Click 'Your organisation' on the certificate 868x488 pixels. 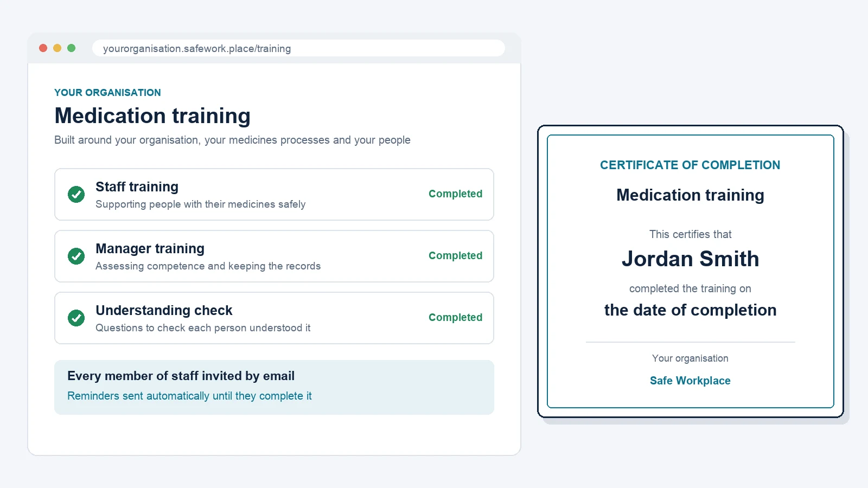click(x=690, y=358)
